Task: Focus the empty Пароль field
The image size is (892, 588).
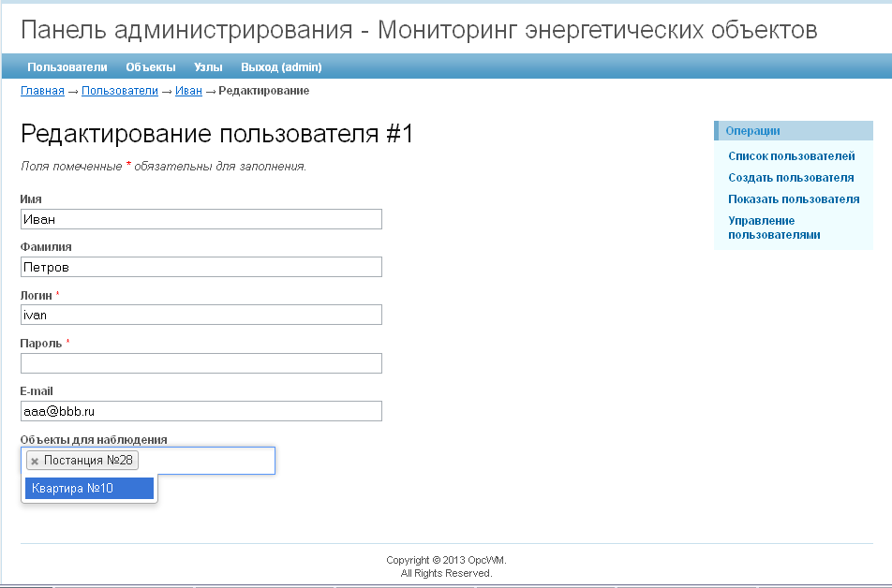Action: (x=201, y=363)
